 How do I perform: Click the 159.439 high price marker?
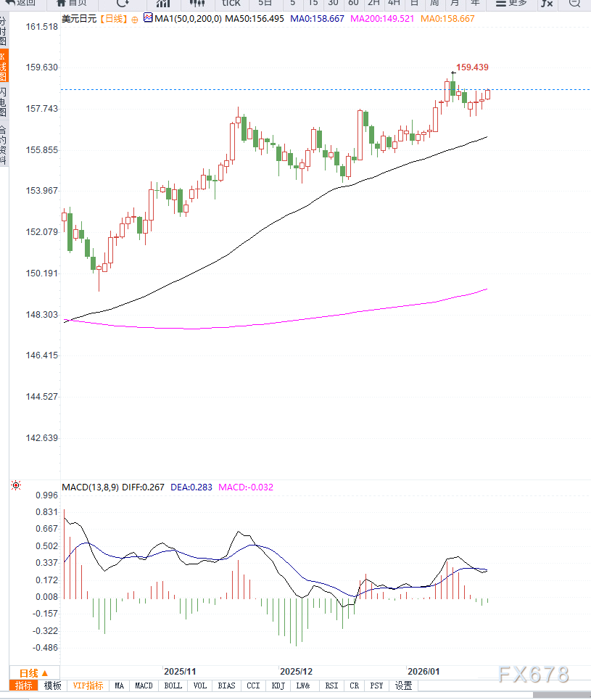pos(472,67)
